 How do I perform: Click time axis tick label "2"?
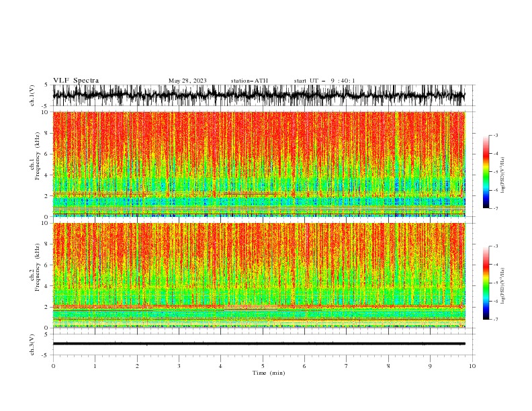point(137,366)
